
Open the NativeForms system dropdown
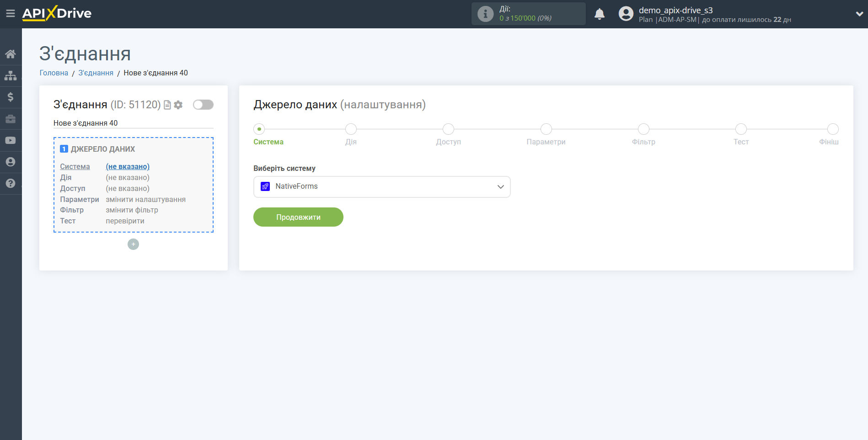tap(382, 187)
